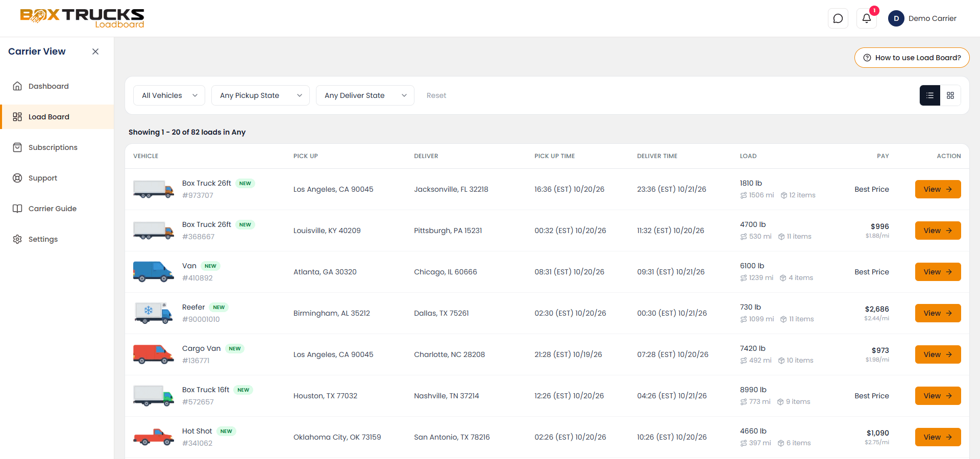980x459 pixels.
Task: Click the 773 mi distance icon
Action: point(744,402)
